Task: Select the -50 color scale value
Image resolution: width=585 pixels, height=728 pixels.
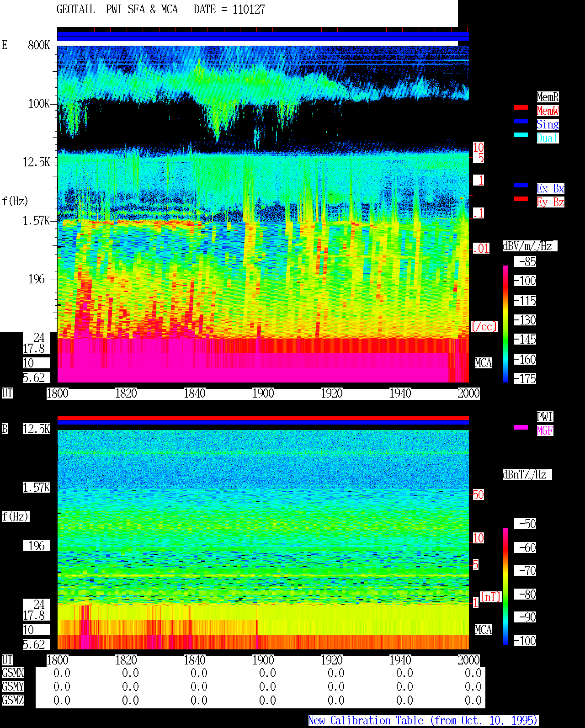Action: 525,524
